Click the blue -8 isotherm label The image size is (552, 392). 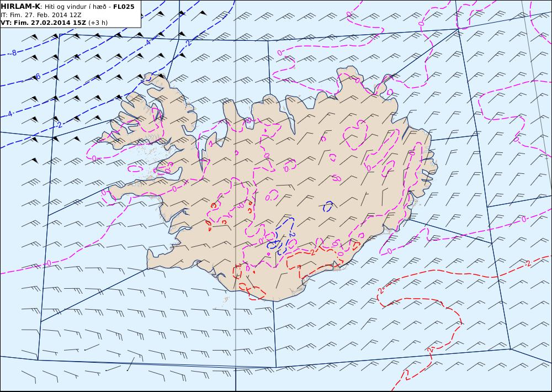[x=13, y=53]
